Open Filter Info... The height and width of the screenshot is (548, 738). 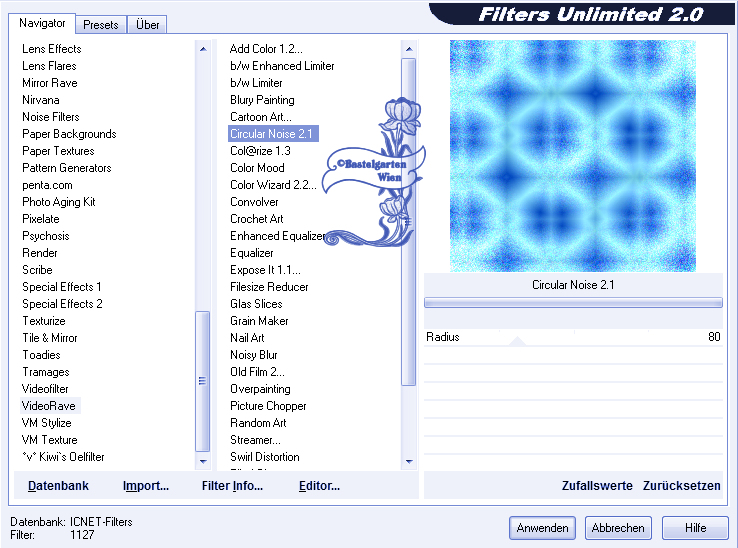pos(233,485)
